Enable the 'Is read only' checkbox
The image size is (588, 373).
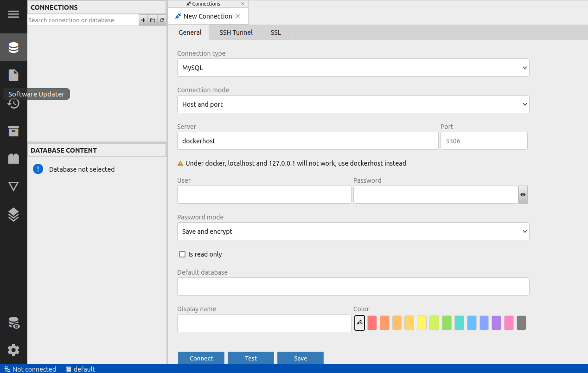[x=182, y=254]
